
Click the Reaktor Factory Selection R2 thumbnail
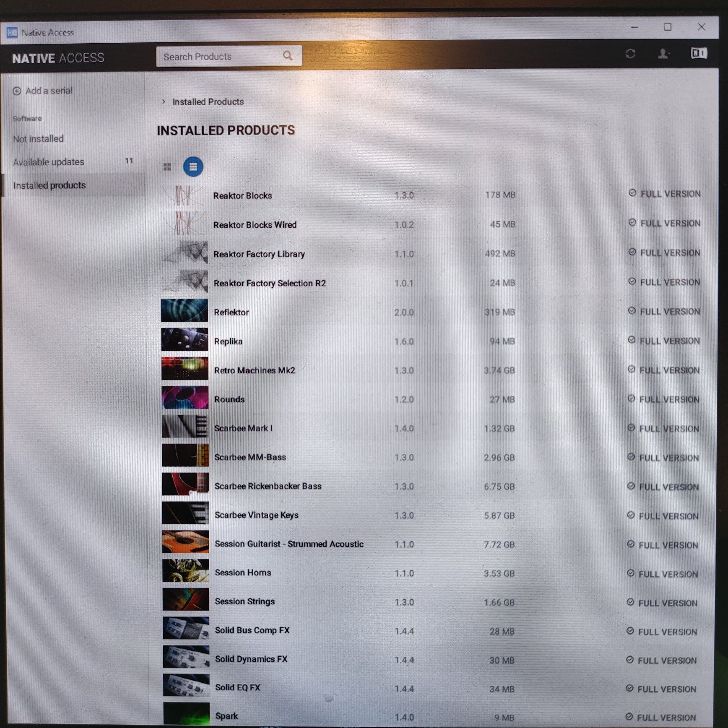(x=185, y=281)
